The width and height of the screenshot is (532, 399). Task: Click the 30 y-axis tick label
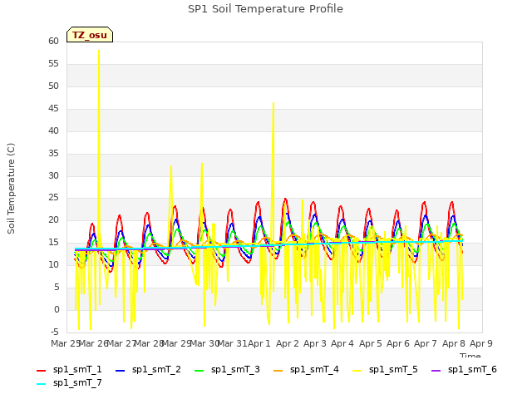click(x=53, y=175)
